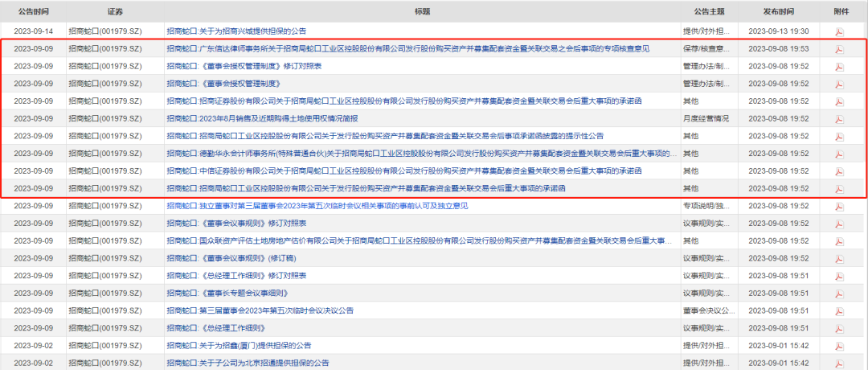This screenshot has height=370, width=868.
Task: Select 提供/对外担... in 招鑫(厦门) row
Action: click(x=706, y=346)
